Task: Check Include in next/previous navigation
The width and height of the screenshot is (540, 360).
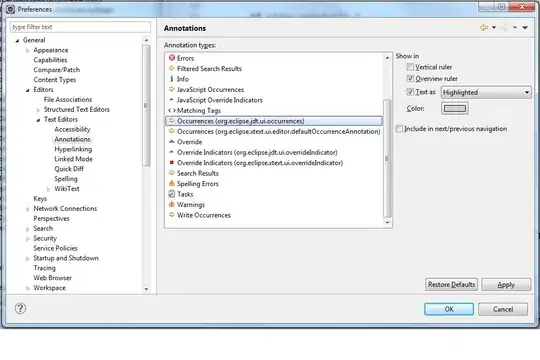Action: click(x=399, y=128)
